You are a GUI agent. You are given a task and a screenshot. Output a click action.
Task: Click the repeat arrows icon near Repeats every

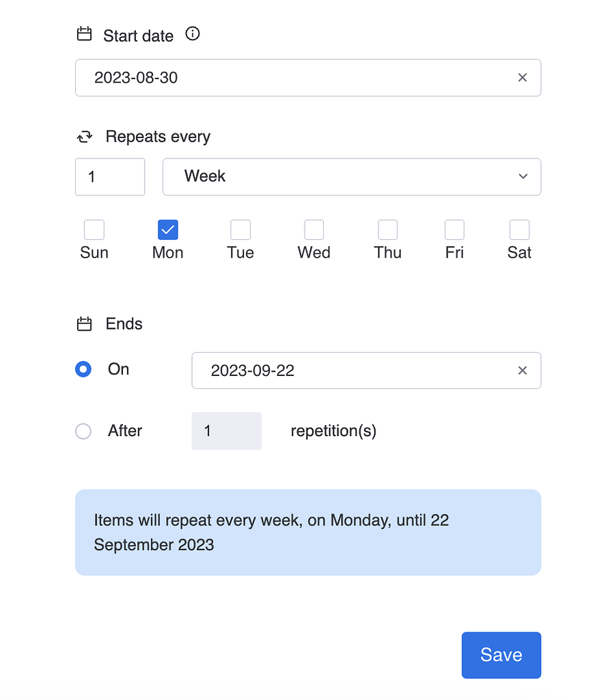tap(83, 136)
